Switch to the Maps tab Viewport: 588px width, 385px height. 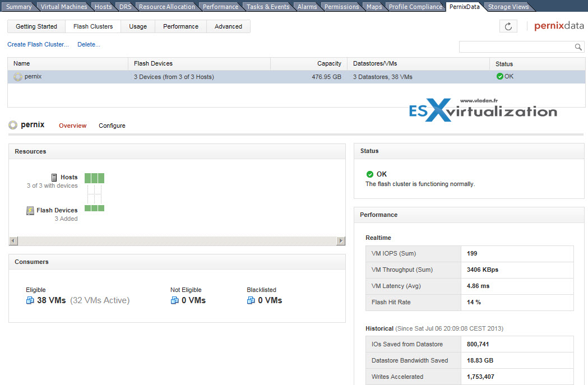coord(374,7)
